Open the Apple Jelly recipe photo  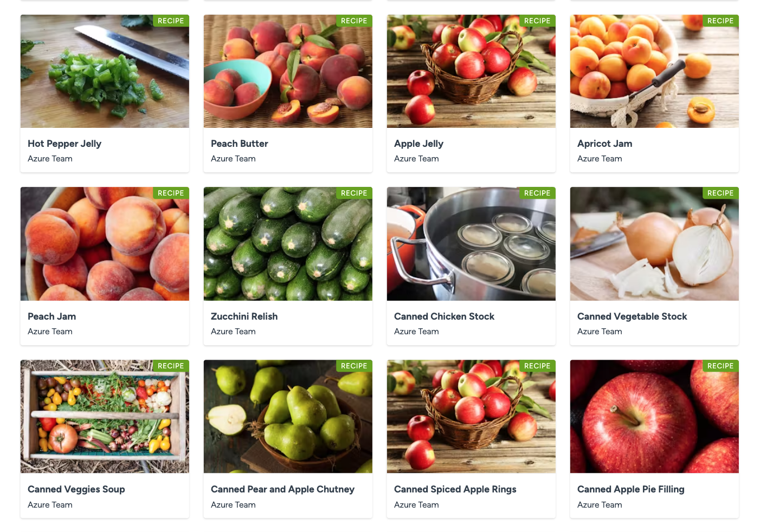(471, 72)
